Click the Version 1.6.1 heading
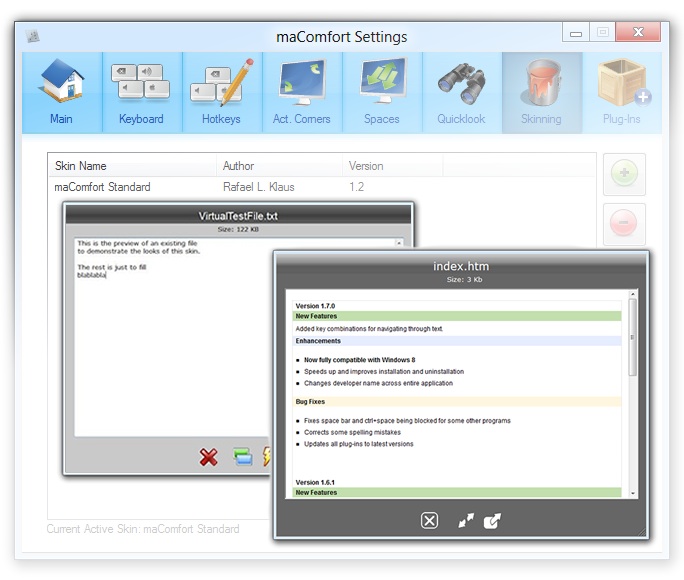684x580 pixels. (315, 482)
